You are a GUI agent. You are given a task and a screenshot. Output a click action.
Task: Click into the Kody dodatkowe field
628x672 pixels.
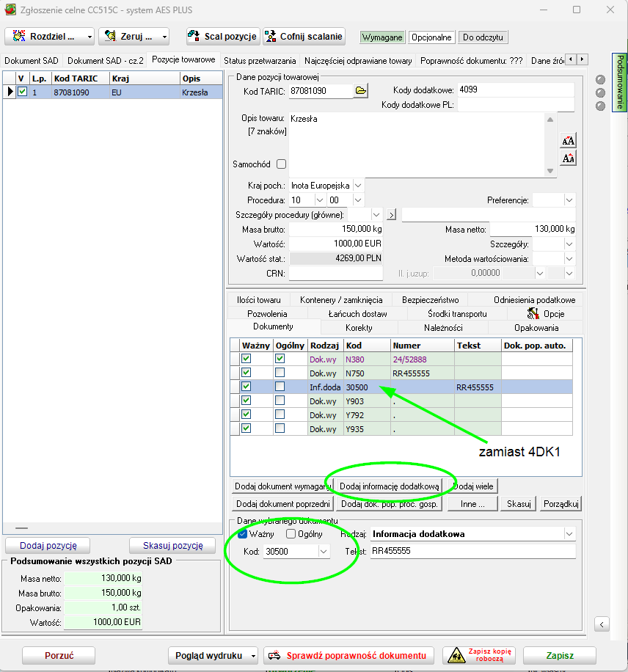pos(516,90)
